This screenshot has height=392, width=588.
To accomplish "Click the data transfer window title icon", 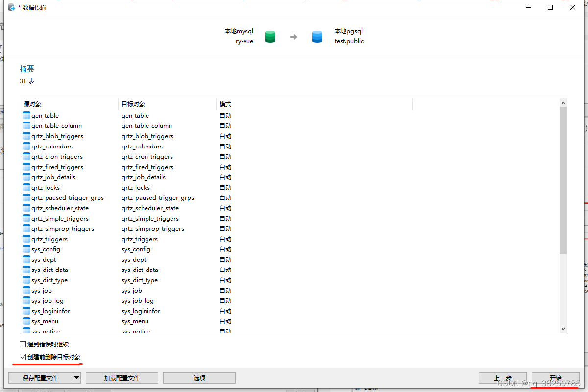I will point(11,7).
